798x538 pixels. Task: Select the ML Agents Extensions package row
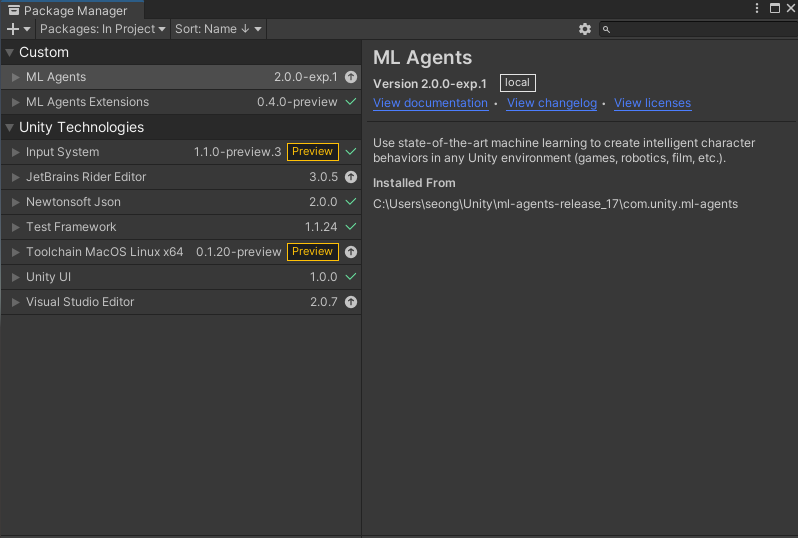coord(181,102)
